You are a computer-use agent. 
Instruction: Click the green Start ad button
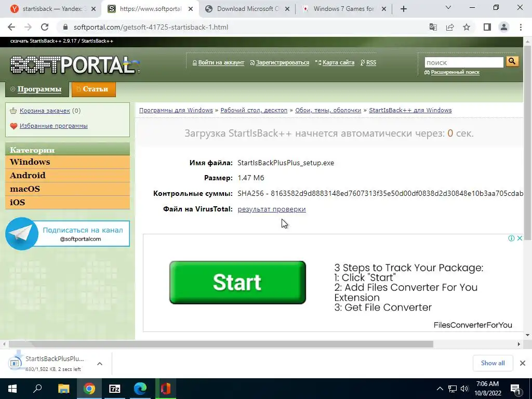pos(237,282)
